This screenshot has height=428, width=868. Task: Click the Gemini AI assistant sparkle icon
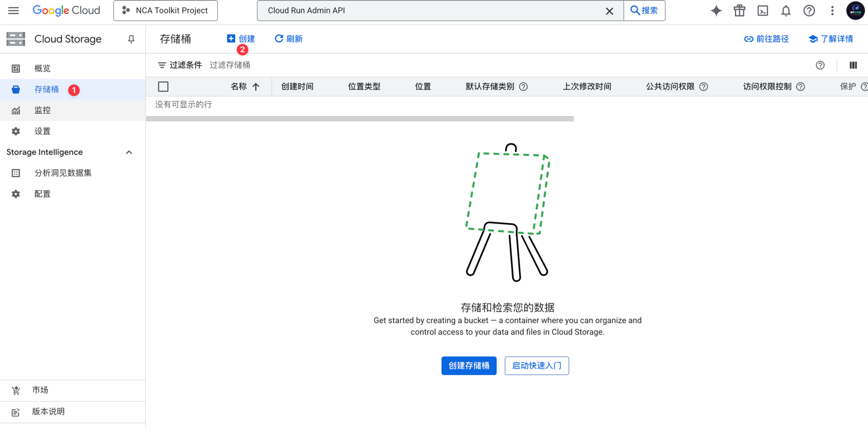coord(716,10)
